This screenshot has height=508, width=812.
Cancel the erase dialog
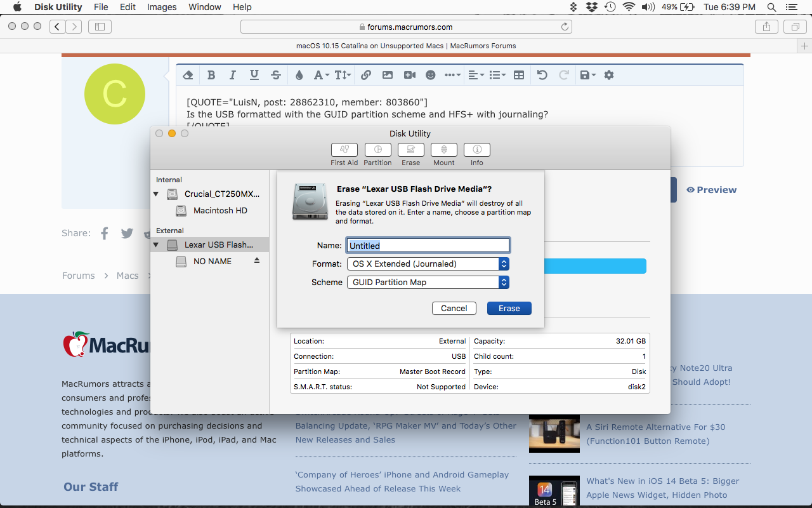pos(454,308)
